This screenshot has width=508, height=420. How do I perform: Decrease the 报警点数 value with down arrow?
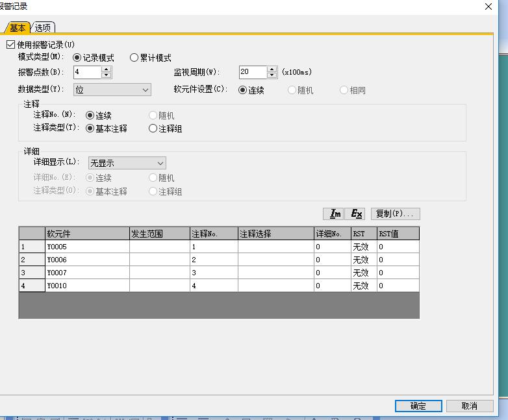[107, 75]
